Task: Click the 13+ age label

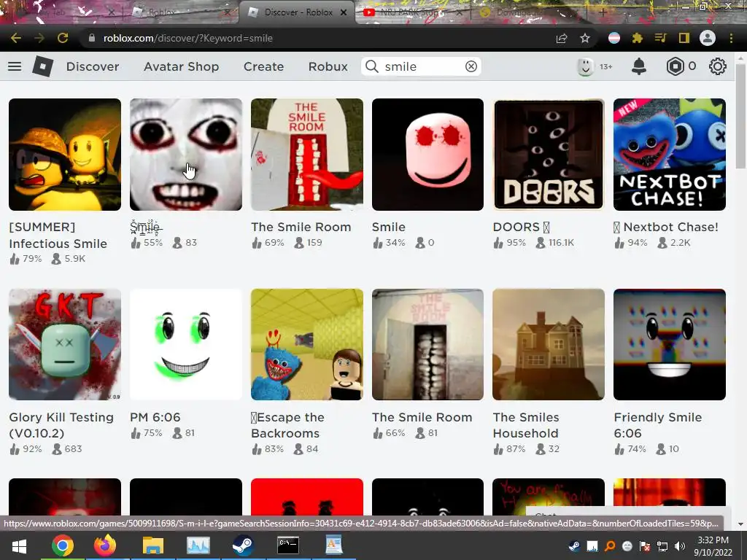Action: [x=606, y=66]
